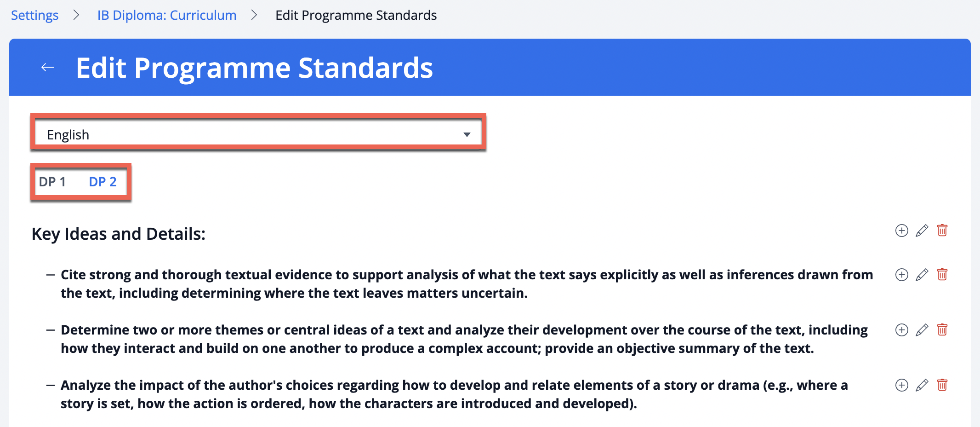The image size is (980, 427).
Task: Add sub-item to 'Cite strong and thorough' standard
Action: pos(902,275)
